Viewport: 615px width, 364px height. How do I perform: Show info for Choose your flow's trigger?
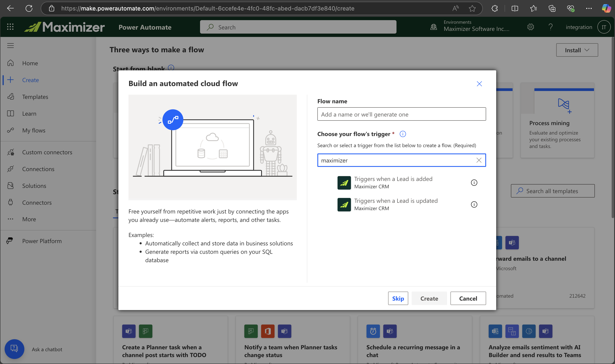[x=403, y=134]
